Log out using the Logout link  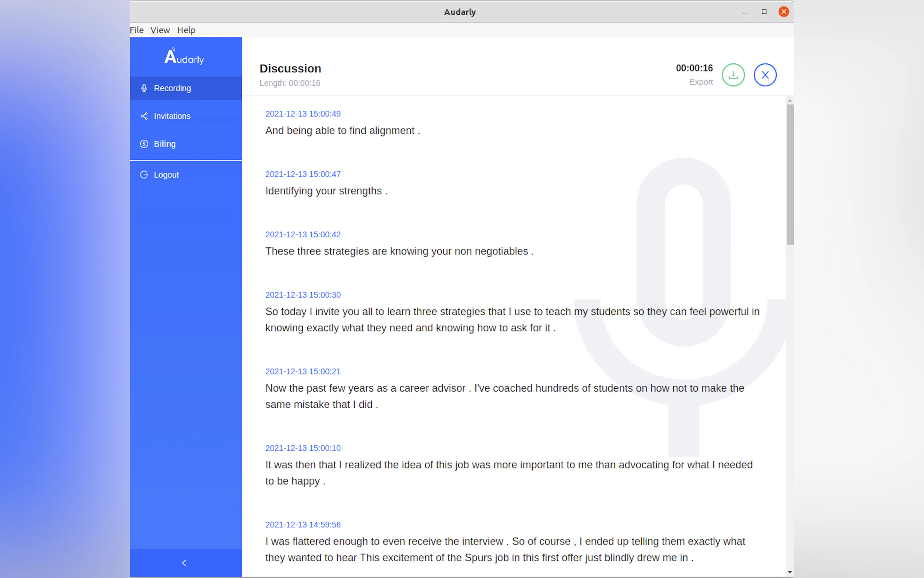166,175
